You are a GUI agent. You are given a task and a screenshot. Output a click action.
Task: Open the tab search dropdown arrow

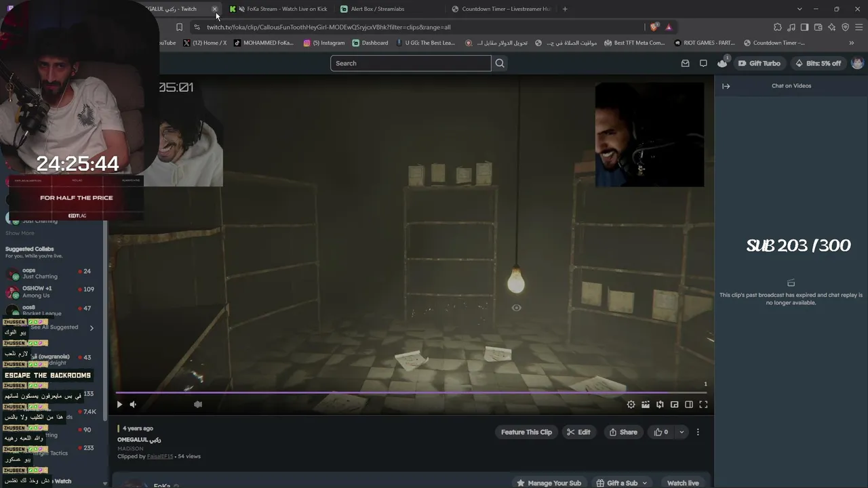point(800,9)
